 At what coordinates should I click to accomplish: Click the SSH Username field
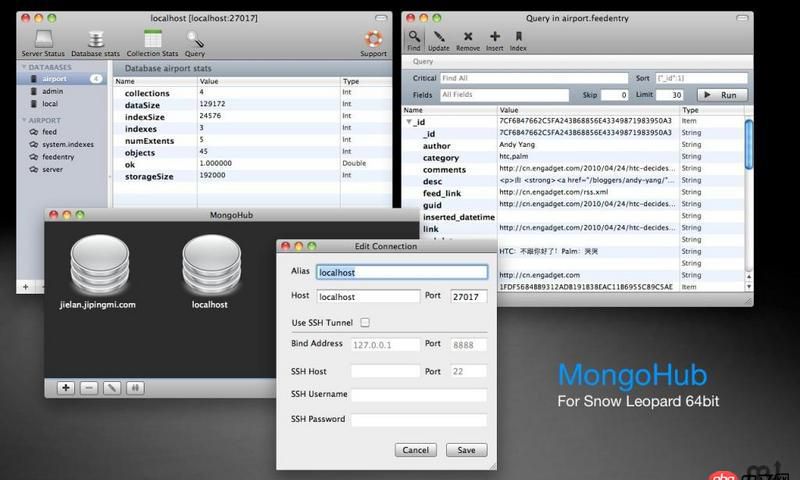(419, 395)
